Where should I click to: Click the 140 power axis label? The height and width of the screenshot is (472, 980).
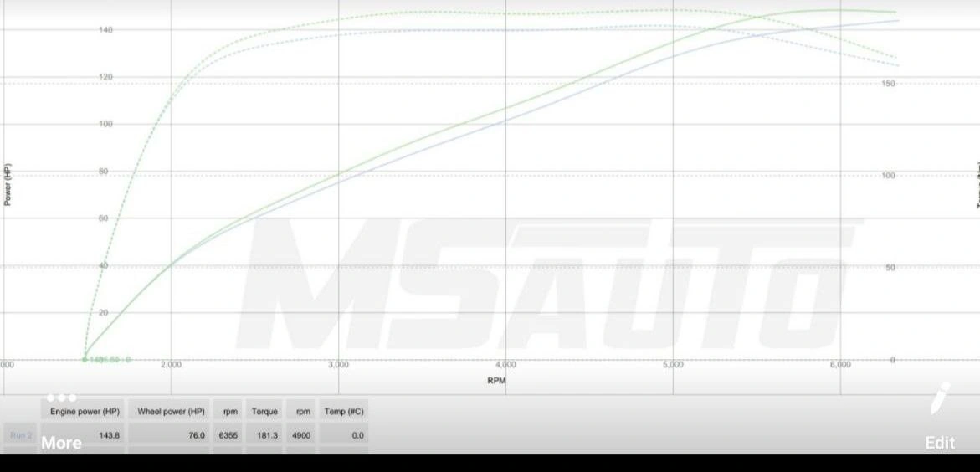(x=105, y=29)
